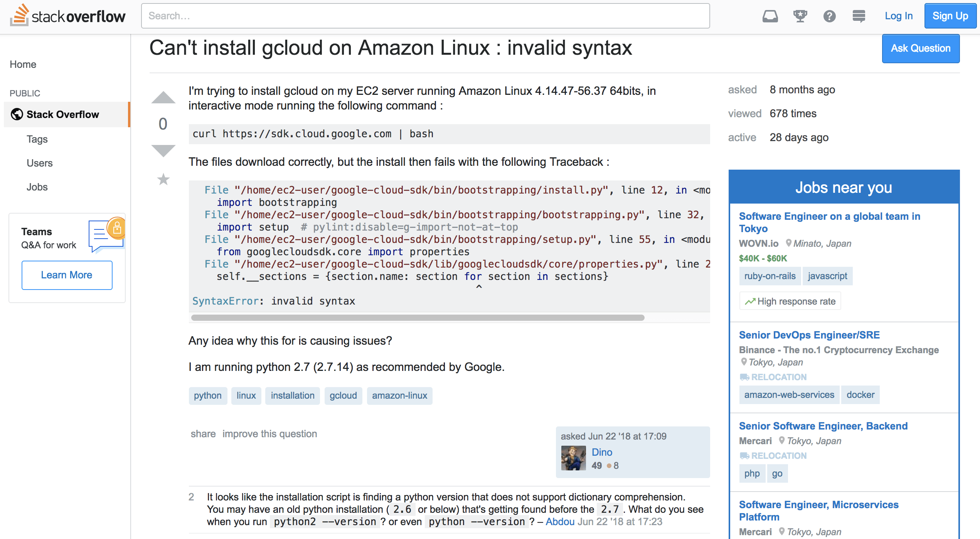Upvote the question
Viewport: 980px width, 539px height.
tap(163, 98)
